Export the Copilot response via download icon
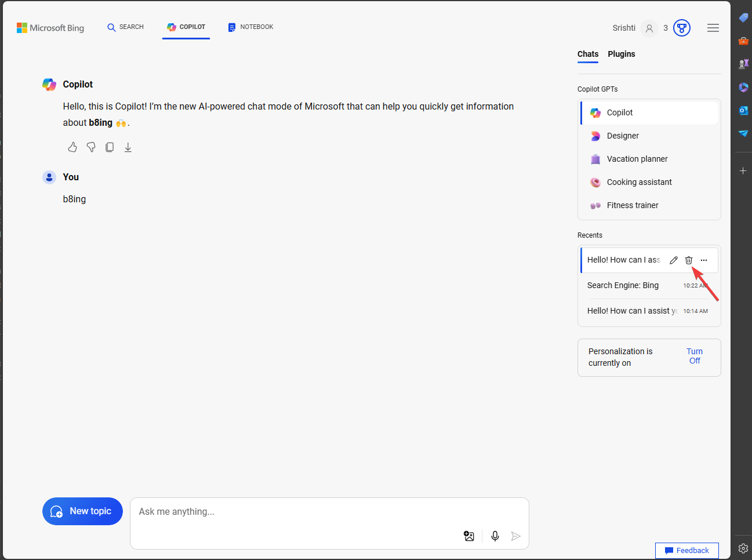This screenshot has width=752, height=560. pyautogui.click(x=128, y=147)
